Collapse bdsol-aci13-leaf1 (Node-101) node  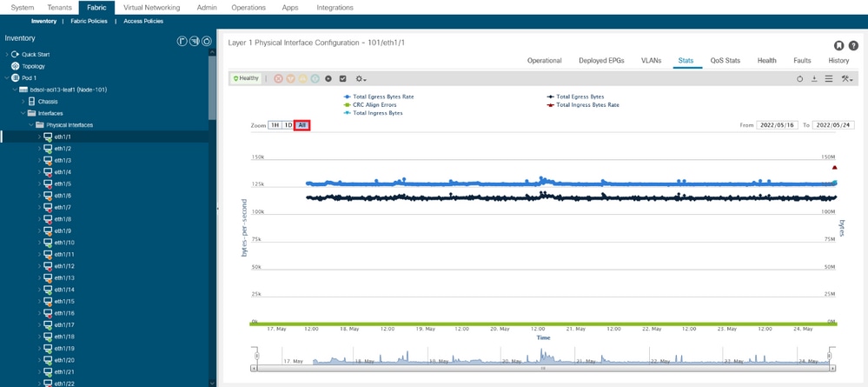[x=15, y=90]
